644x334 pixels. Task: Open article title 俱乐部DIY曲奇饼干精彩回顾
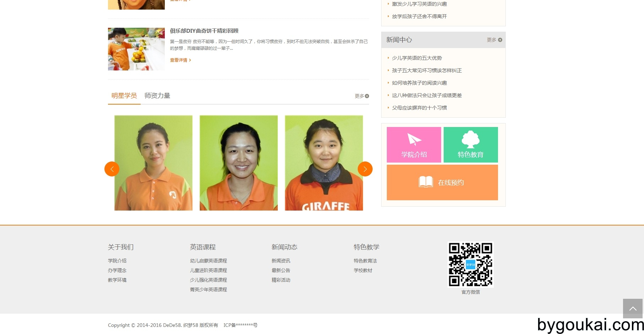(204, 31)
